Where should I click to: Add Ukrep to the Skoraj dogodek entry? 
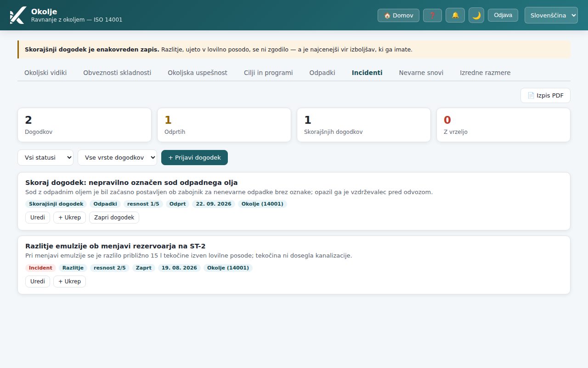[69, 218]
